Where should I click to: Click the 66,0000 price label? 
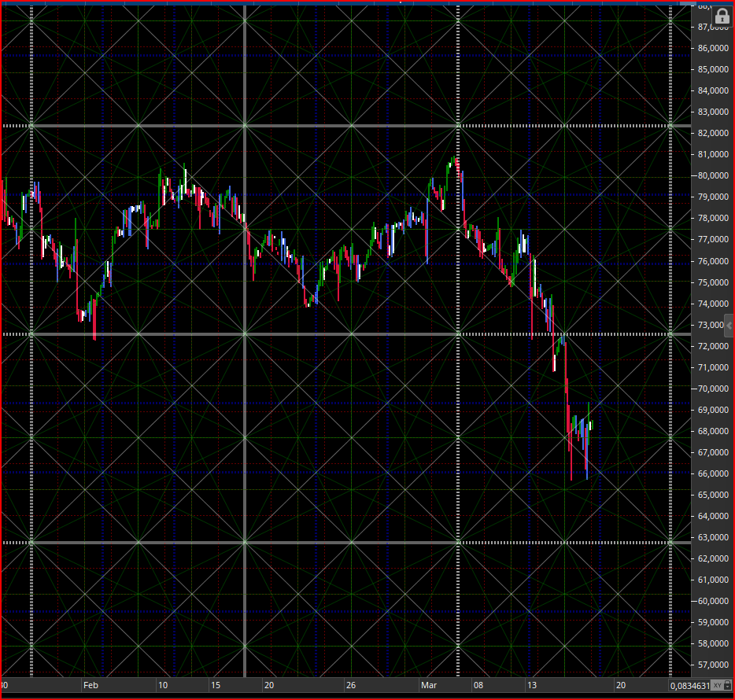click(x=713, y=473)
